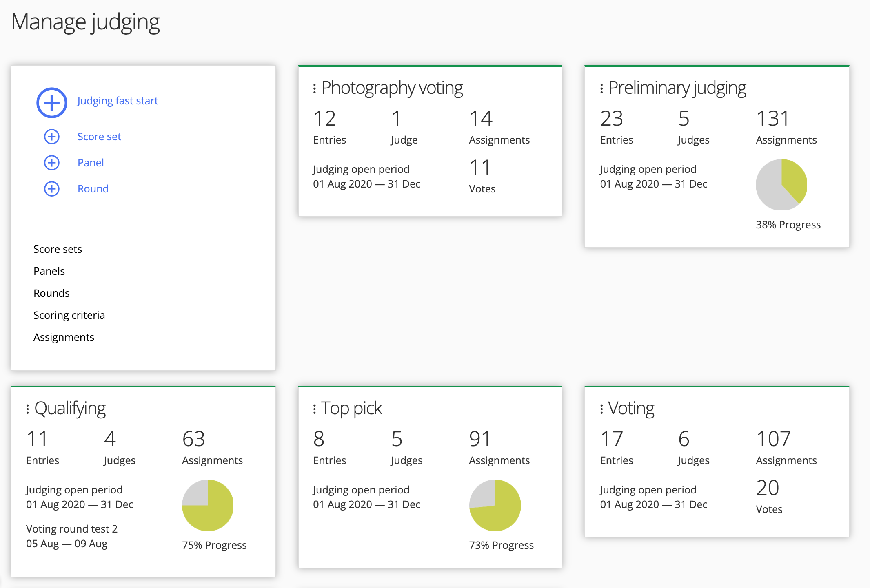Screen dimensions: 870x588
Task: Open the Photography voting card options menu
Action: (315, 88)
